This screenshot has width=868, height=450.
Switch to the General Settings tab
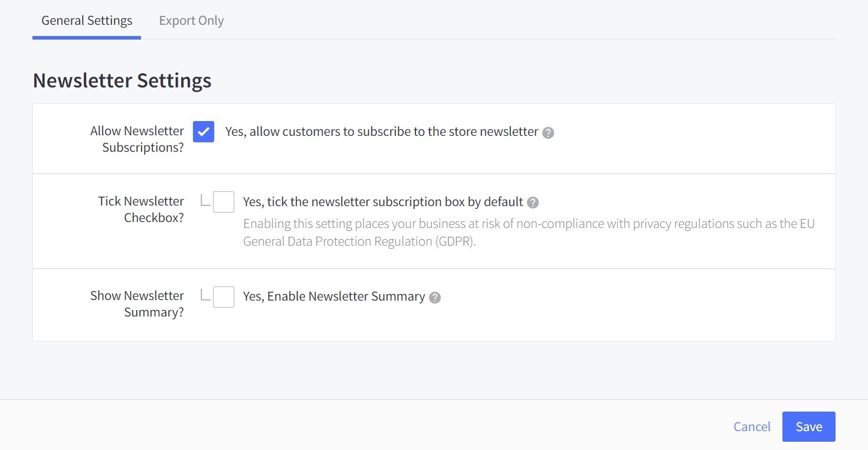[87, 21]
